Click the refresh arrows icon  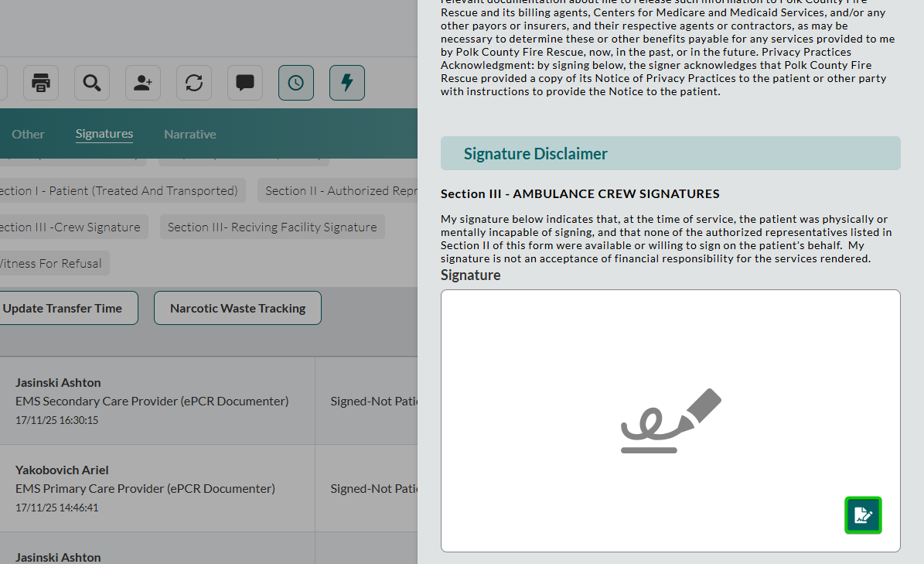coord(194,83)
